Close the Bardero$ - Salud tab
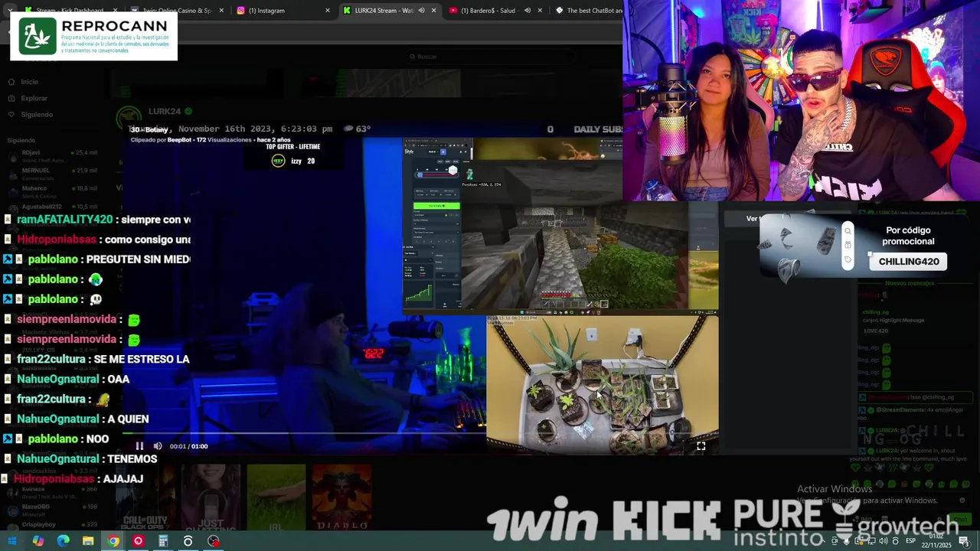The width and height of the screenshot is (980, 551). coord(540,11)
